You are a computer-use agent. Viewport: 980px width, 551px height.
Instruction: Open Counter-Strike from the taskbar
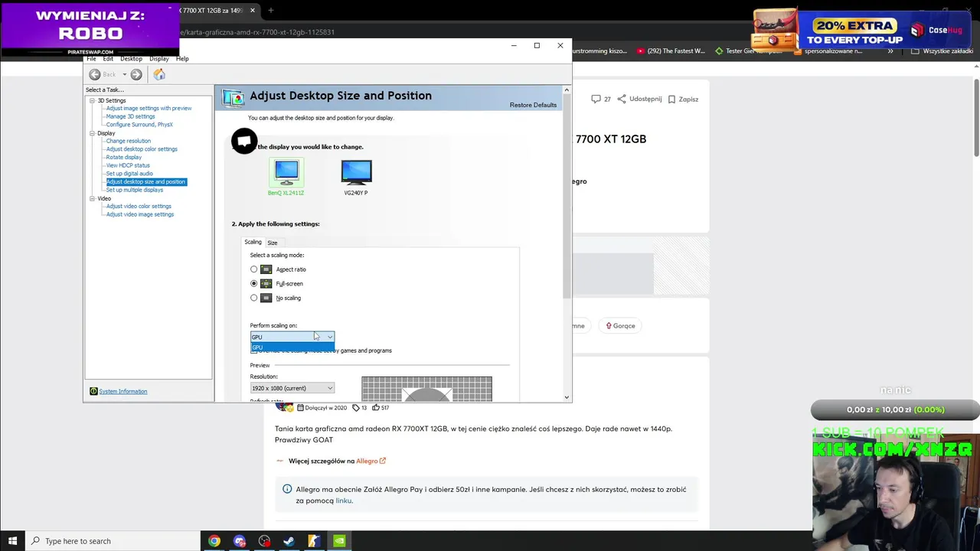pos(314,541)
